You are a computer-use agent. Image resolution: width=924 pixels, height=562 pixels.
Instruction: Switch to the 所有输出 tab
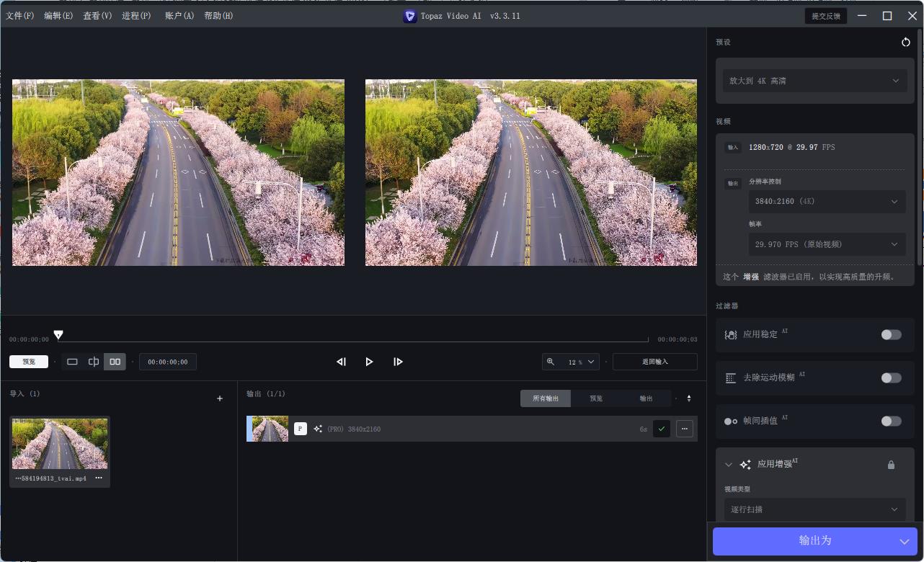(x=546, y=398)
